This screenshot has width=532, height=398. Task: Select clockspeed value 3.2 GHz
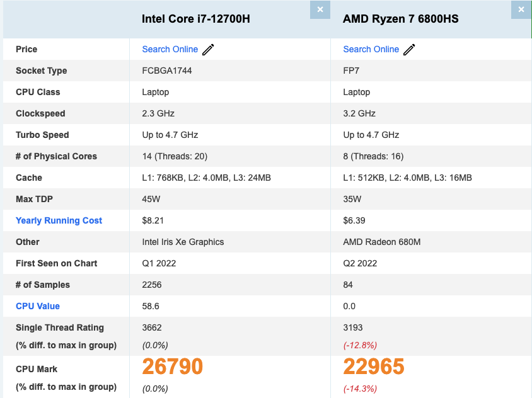359,113
